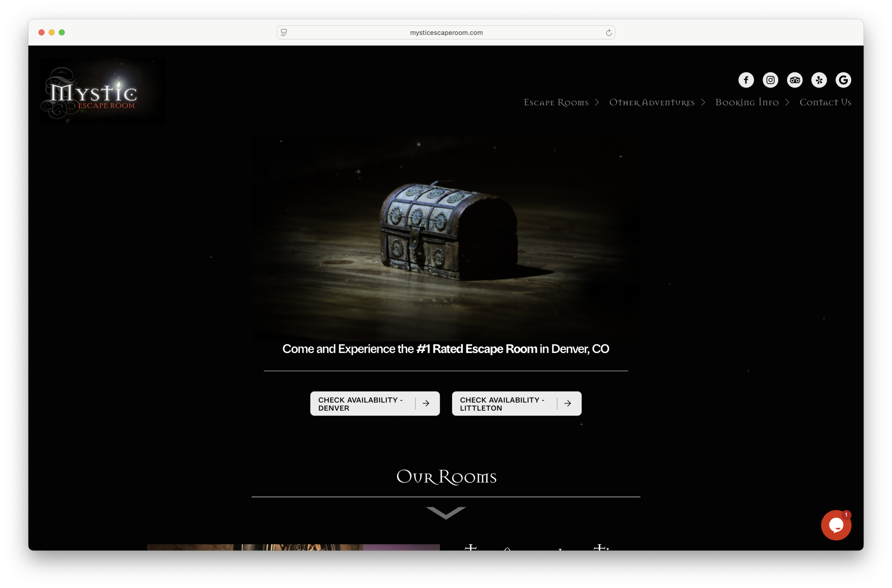Screen dimensions: 892x588
Task: Click the reload page icon
Action: [608, 33]
